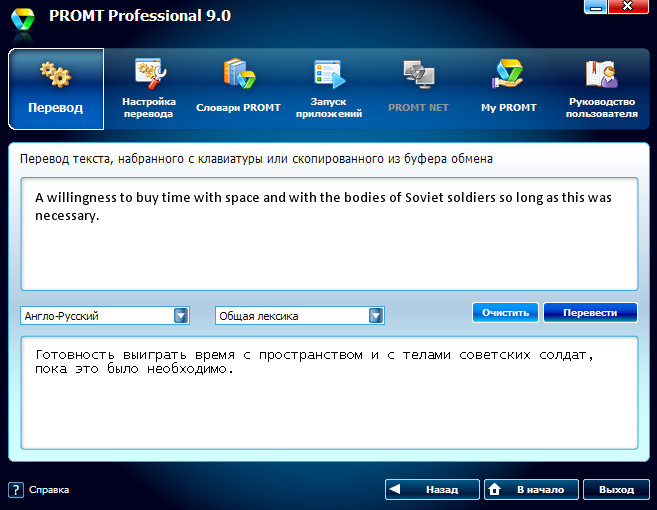Click the My PROMT hand icon

click(x=508, y=74)
